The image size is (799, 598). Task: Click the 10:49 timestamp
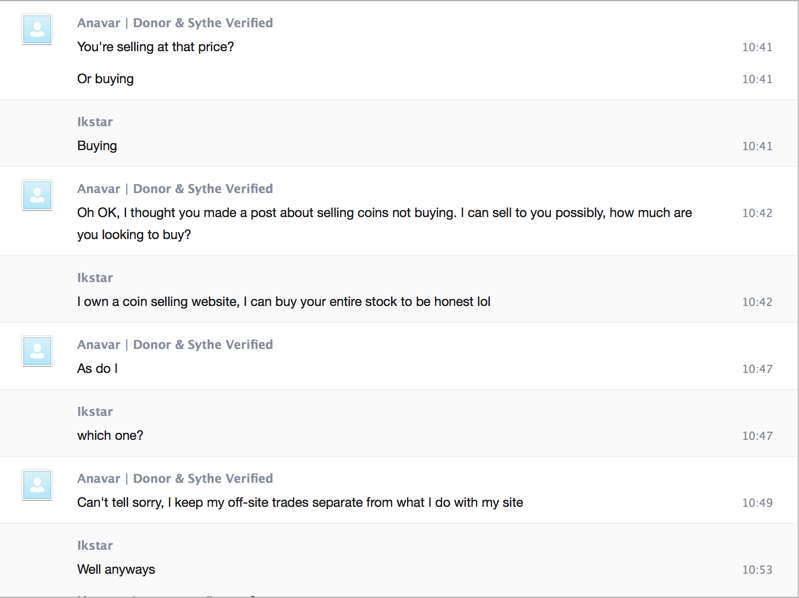click(x=757, y=503)
